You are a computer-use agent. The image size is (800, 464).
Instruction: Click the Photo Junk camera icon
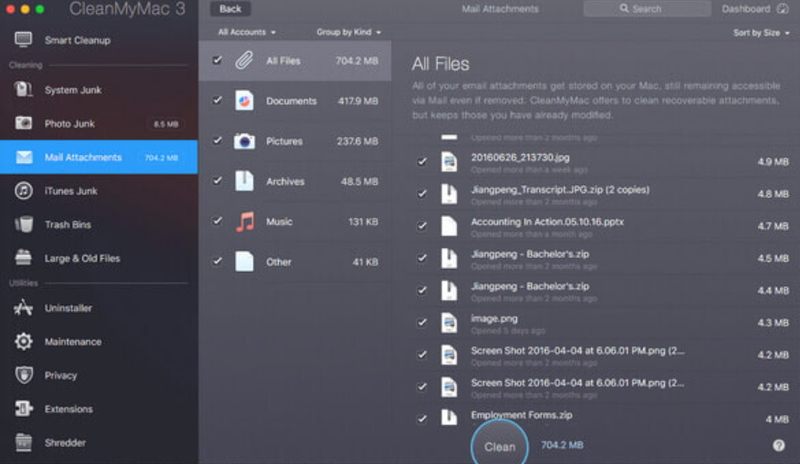pos(23,124)
